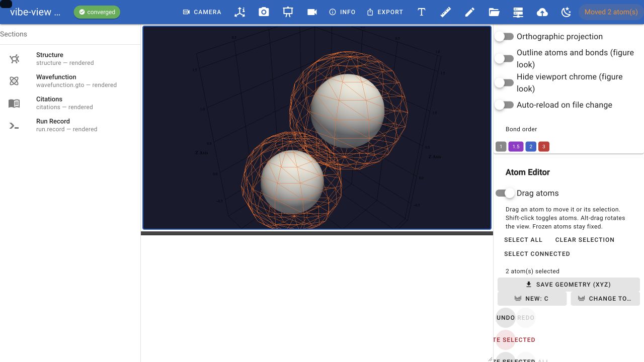Screen dimensions: 644x362
Task: Toggle dark mode moon icon
Action: click(x=567, y=12)
